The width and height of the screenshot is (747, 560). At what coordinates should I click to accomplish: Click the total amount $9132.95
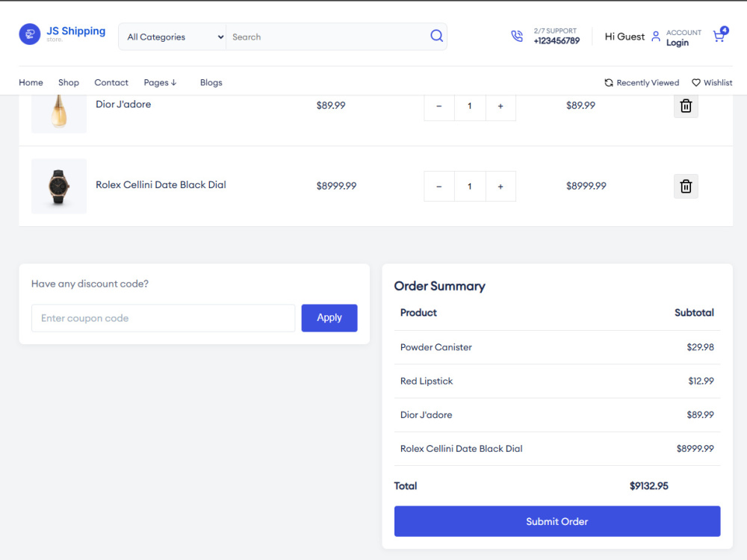(x=649, y=486)
